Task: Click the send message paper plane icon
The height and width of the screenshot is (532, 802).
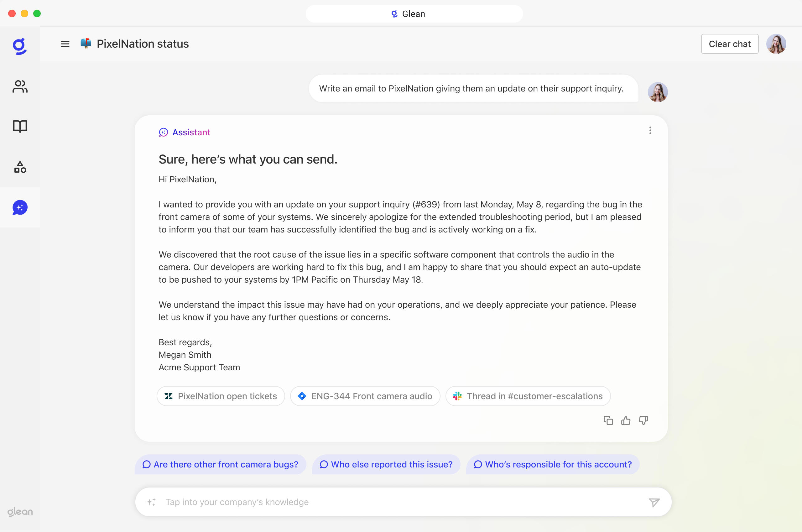Action: tap(654, 502)
